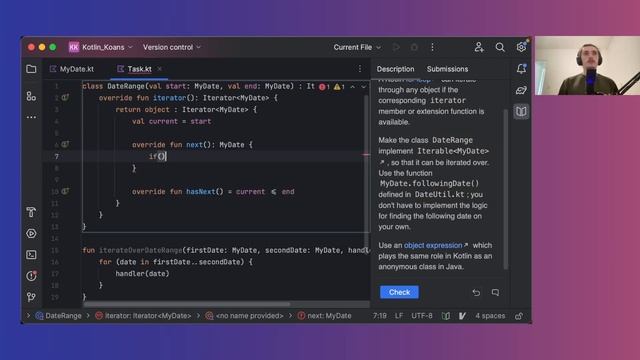Click the course book icon in status bar

(446, 316)
